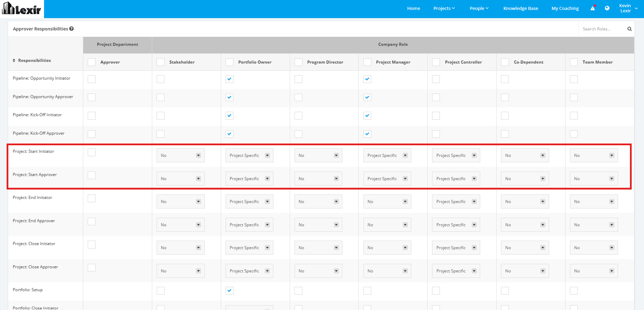644x310 pixels.
Task: Open the People menu
Action: pos(479,9)
